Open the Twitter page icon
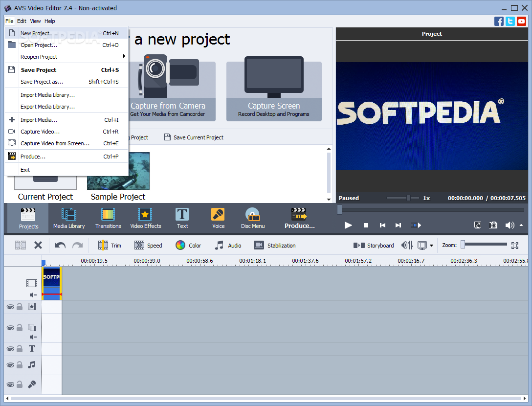532x406 pixels. coord(510,21)
